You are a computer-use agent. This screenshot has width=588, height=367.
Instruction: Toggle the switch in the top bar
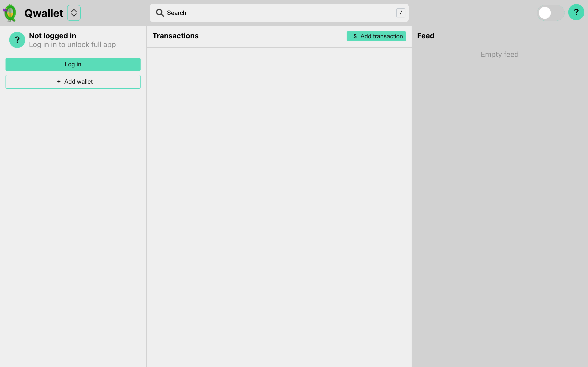[x=550, y=13]
